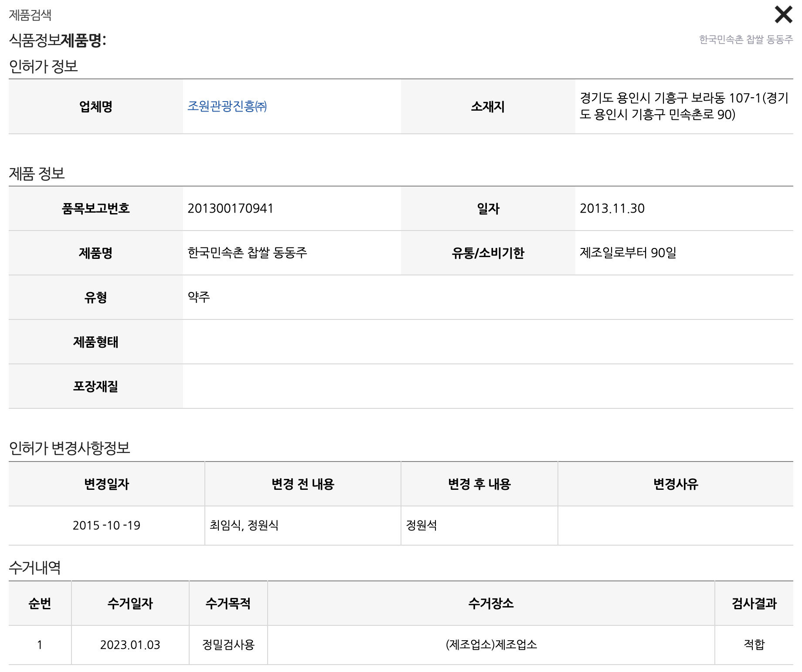Viewport: 802px width, 672px height.
Task: Click the 제품형태 label cell
Action: [96, 342]
